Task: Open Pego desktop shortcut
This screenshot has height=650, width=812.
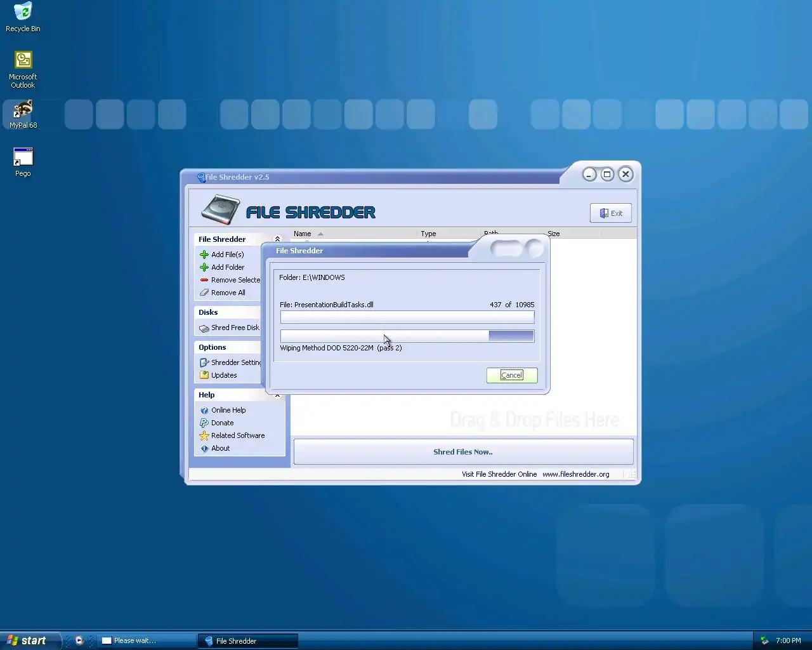Action: [x=23, y=162]
